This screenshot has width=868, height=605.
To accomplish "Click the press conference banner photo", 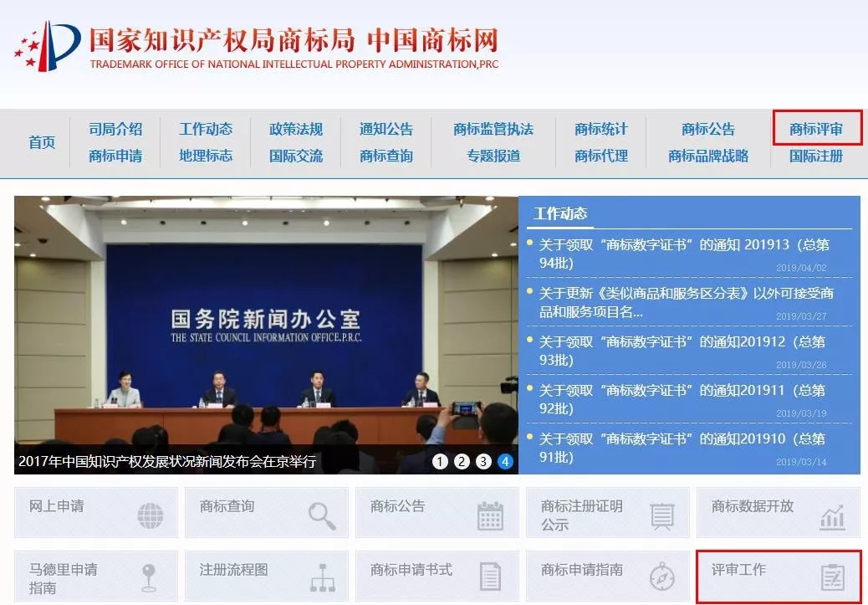I will pyautogui.click(x=266, y=335).
